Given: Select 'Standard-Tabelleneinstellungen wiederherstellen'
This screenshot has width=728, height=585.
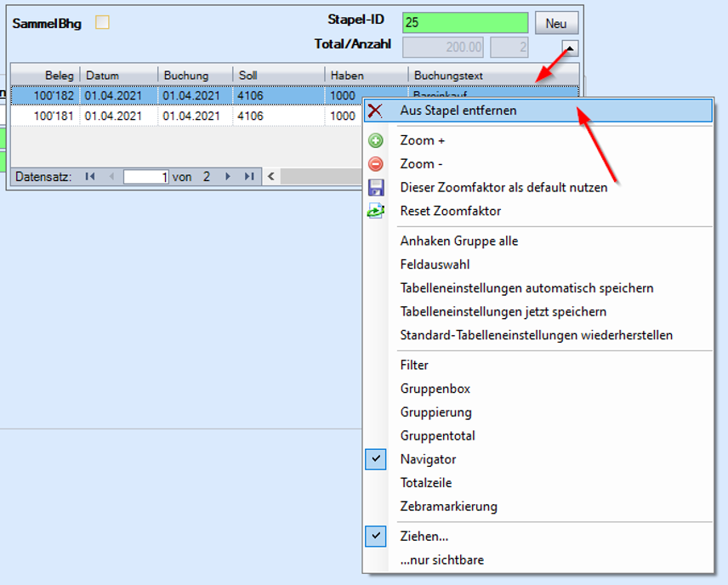Looking at the screenshot, I should [538, 335].
